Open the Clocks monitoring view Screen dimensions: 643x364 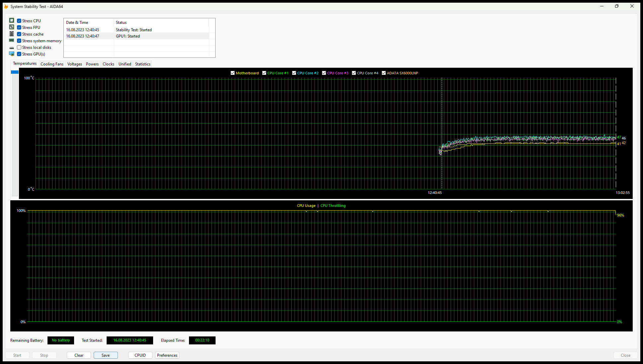tap(108, 64)
